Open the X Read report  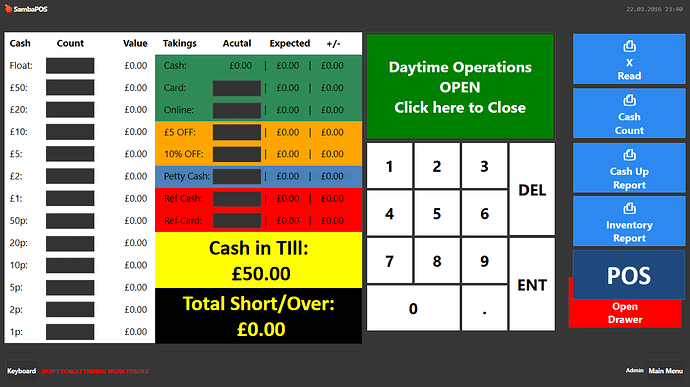629,59
